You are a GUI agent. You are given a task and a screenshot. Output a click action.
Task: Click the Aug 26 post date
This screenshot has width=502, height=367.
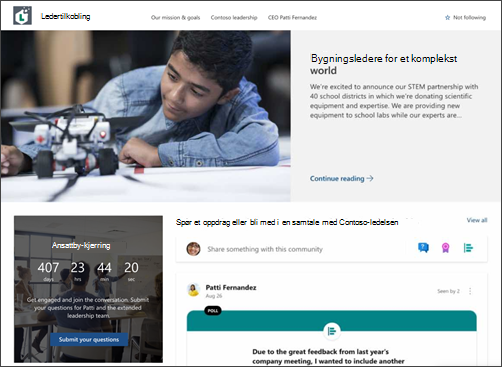point(214,296)
